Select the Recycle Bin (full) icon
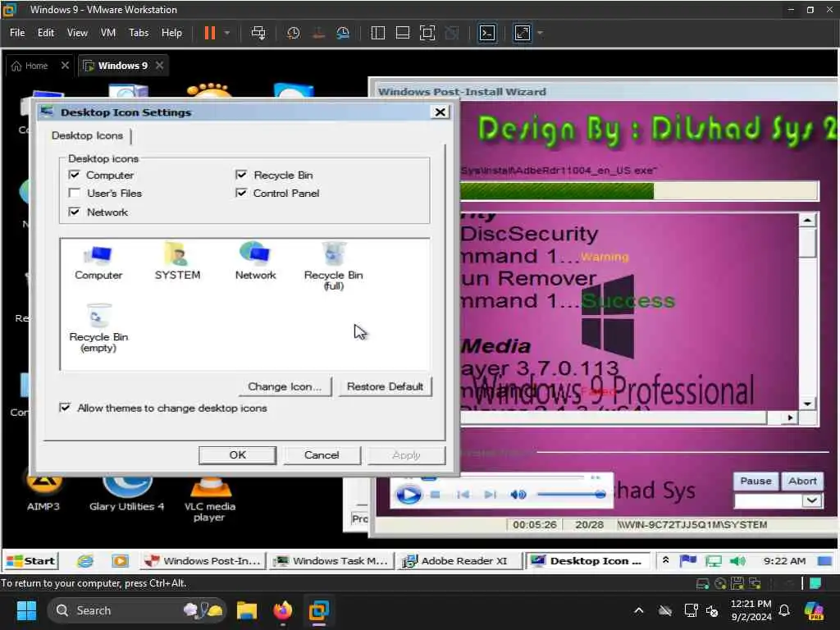The image size is (840, 630). click(333, 267)
